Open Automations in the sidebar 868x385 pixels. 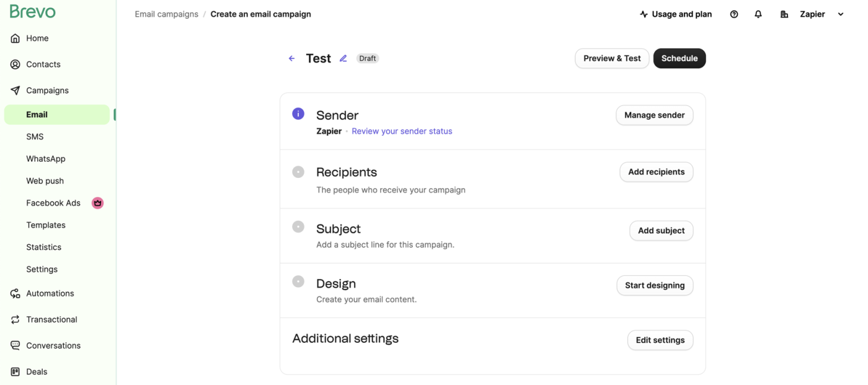coord(50,293)
